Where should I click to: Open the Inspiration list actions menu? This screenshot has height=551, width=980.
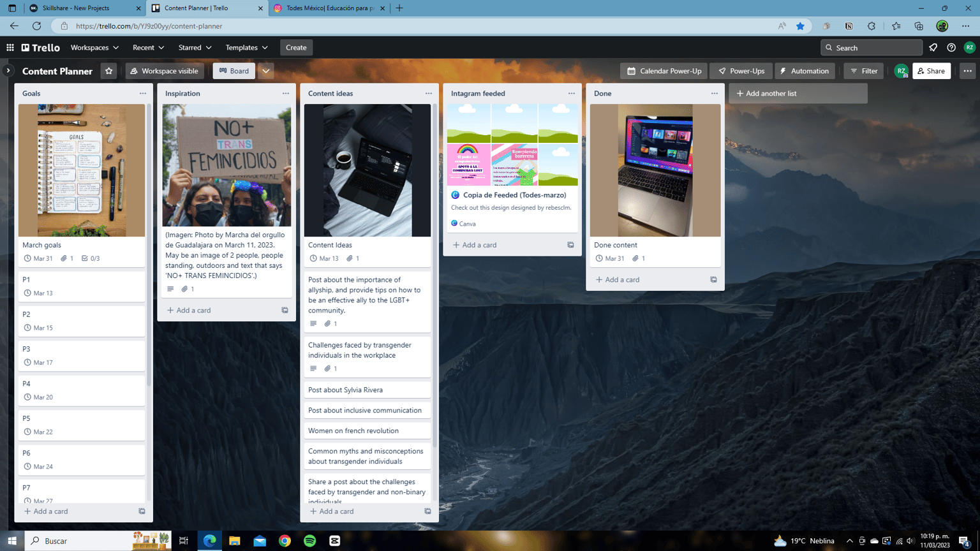[286, 94]
